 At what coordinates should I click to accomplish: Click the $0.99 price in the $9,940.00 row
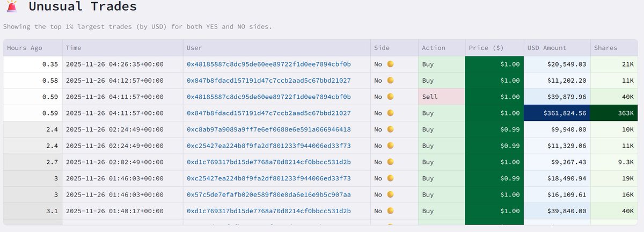[x=494, y=129]
